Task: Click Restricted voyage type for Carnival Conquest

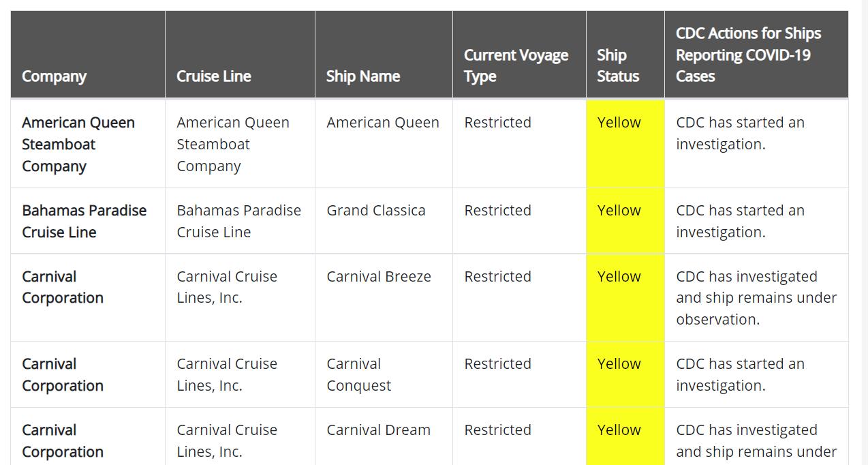Action: pos(498,364)
